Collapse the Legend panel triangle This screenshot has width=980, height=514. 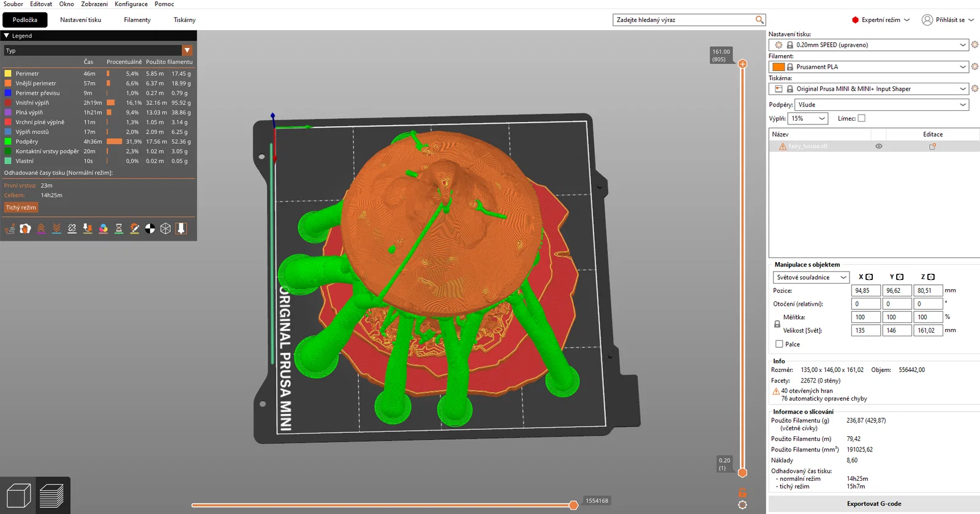click(x=7, y=36)
